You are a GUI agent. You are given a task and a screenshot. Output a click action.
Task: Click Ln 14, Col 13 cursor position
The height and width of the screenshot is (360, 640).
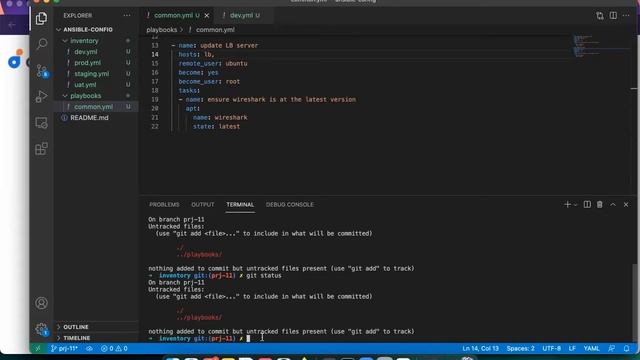coord(480,349)
